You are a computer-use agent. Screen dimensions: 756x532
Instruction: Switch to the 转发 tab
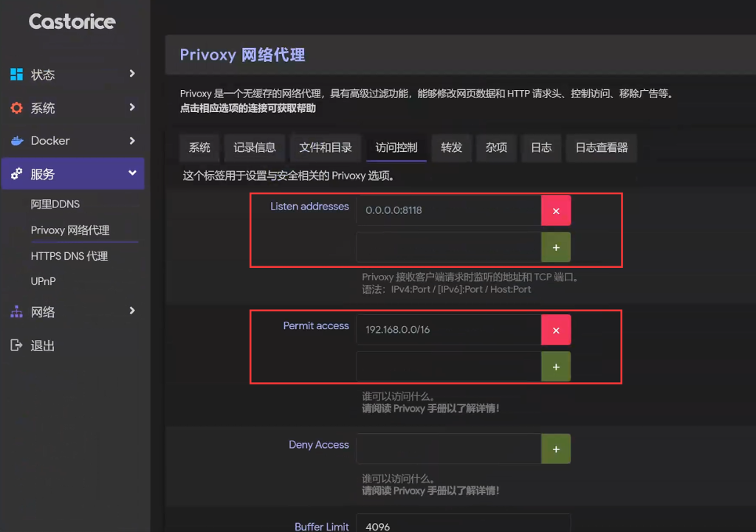click(x=451, y=148)
